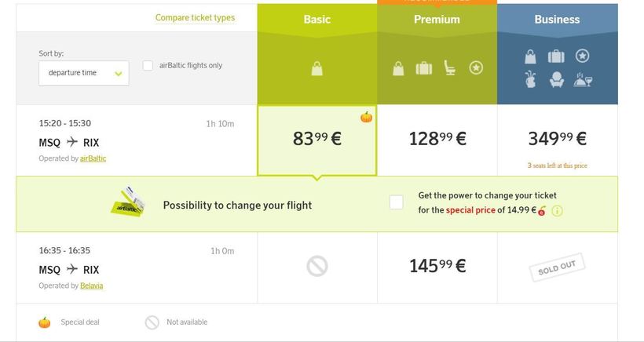Image resolution: width=644 pixels, height=342 pixels.
Task: Click the info icon beside 14.99 € price
Action: (557, 210)
